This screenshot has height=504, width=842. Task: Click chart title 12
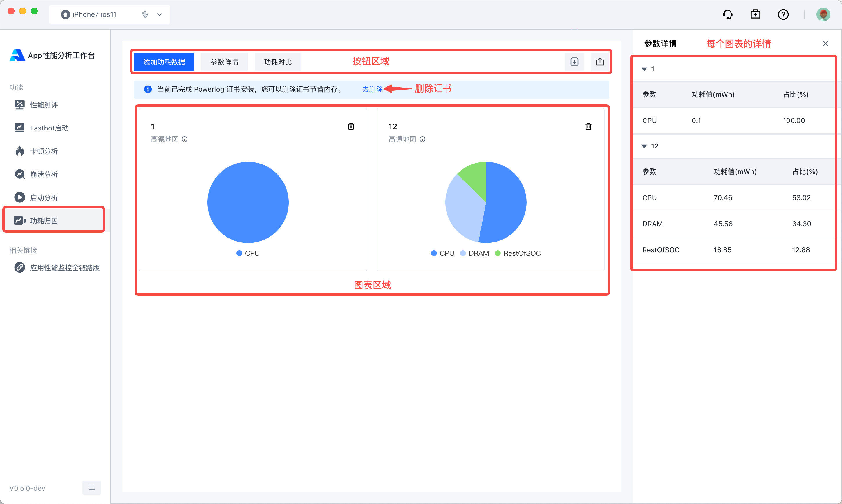(x=393, y=127)
